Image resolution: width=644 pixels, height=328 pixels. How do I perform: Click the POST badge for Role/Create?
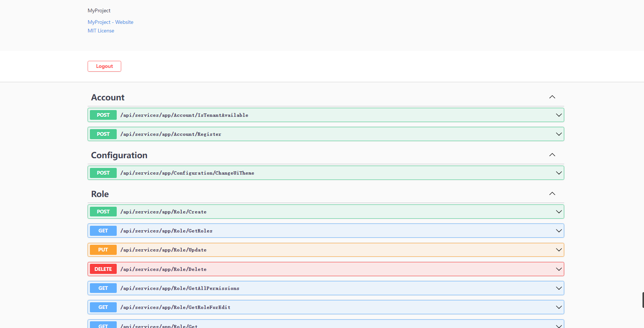tap(103, 212)
